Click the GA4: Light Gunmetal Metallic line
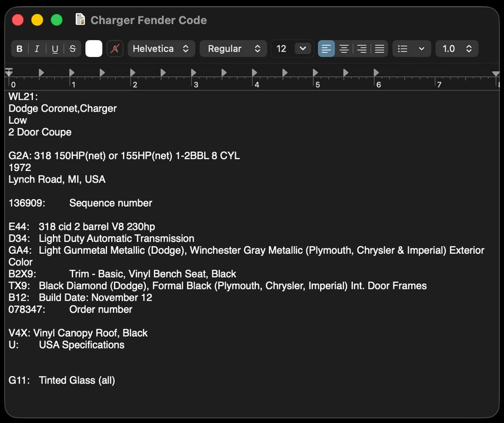The image size is (504, 423). click(x=246, y=250)
